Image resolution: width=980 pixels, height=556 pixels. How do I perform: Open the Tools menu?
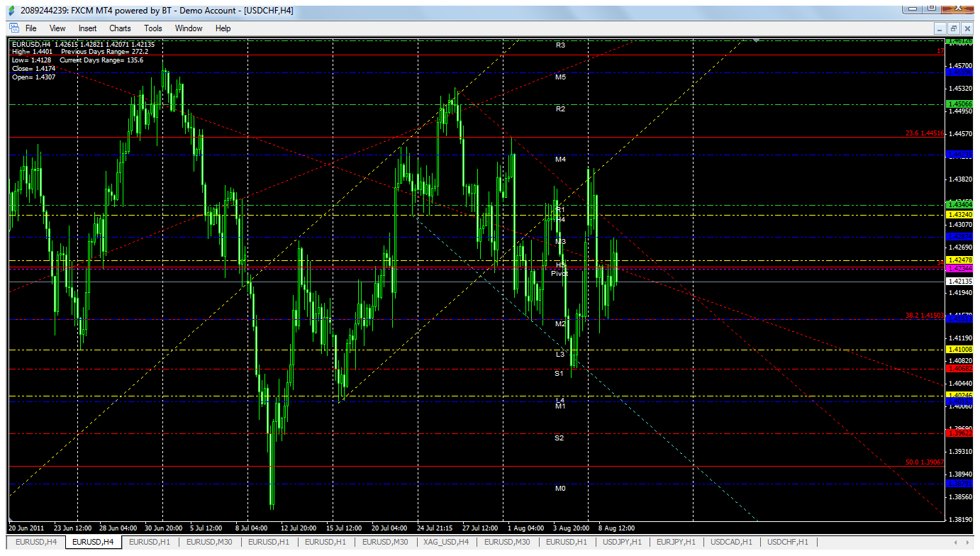point(153,28)
